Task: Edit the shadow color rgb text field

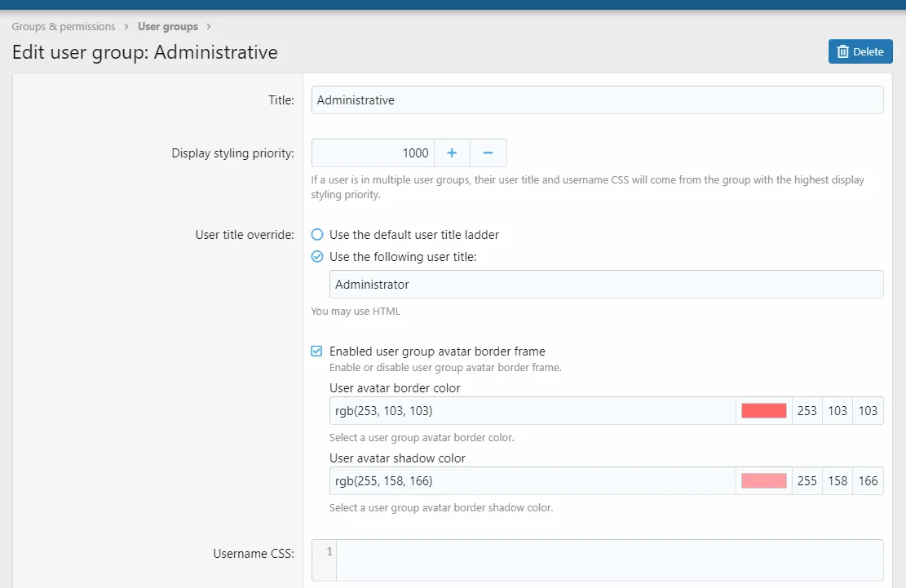Action: pos(533,481)
